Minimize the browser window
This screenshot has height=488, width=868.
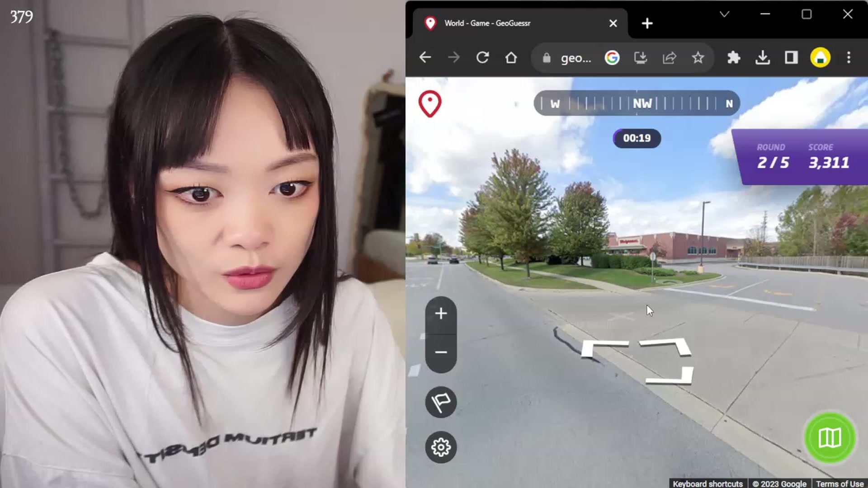tap(765, 14)
